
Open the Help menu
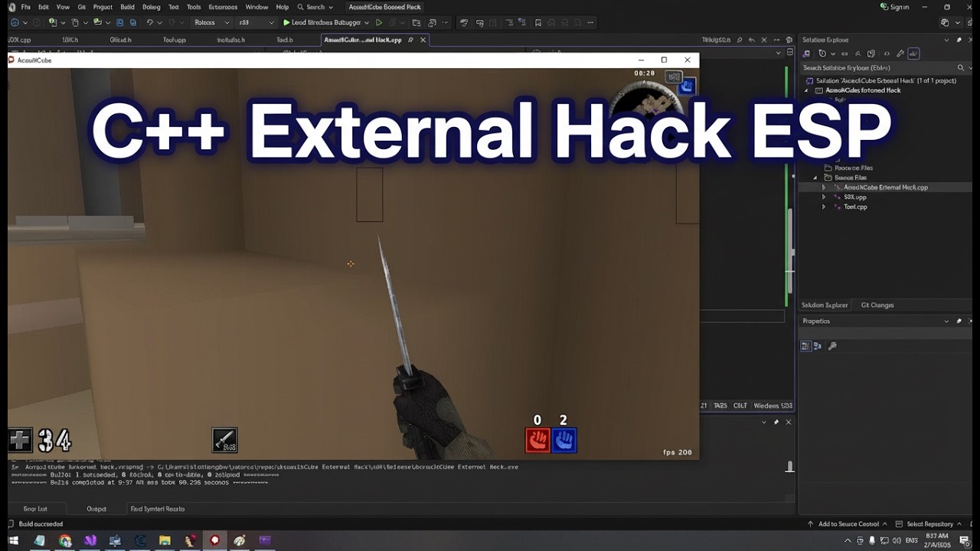click(x=283, y=7)
